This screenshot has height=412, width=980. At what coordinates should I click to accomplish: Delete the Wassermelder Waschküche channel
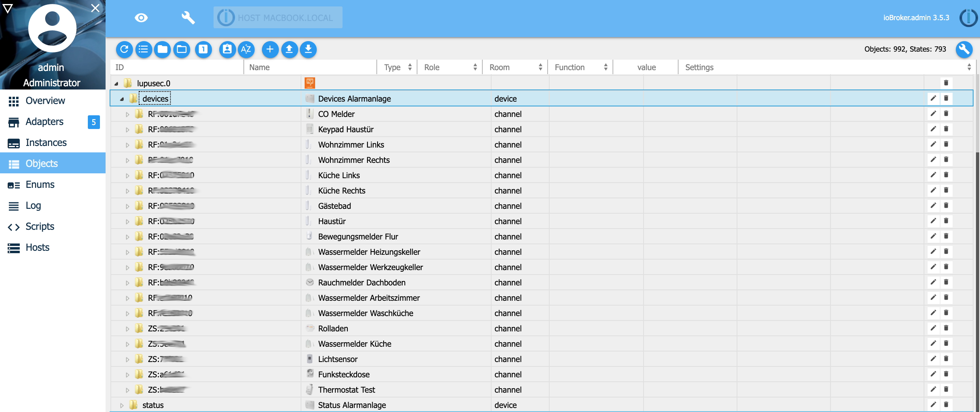point(946,312)
